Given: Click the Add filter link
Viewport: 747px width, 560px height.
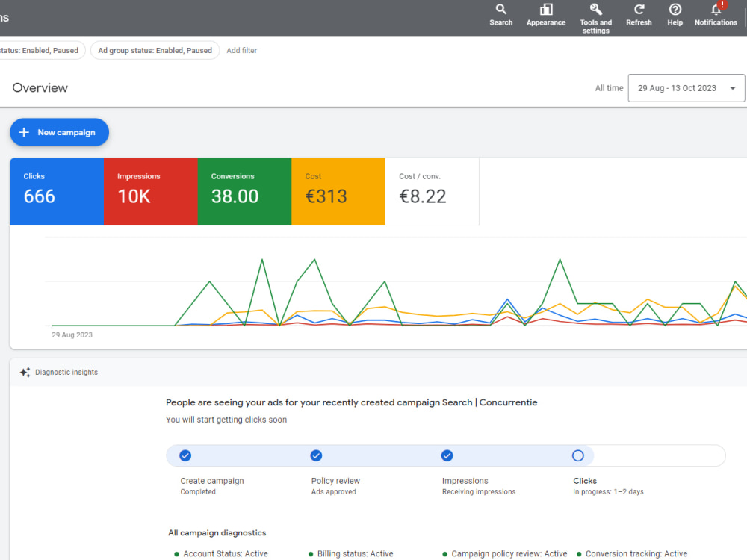Looking at the screenshot, I should (x=241, y=50).
